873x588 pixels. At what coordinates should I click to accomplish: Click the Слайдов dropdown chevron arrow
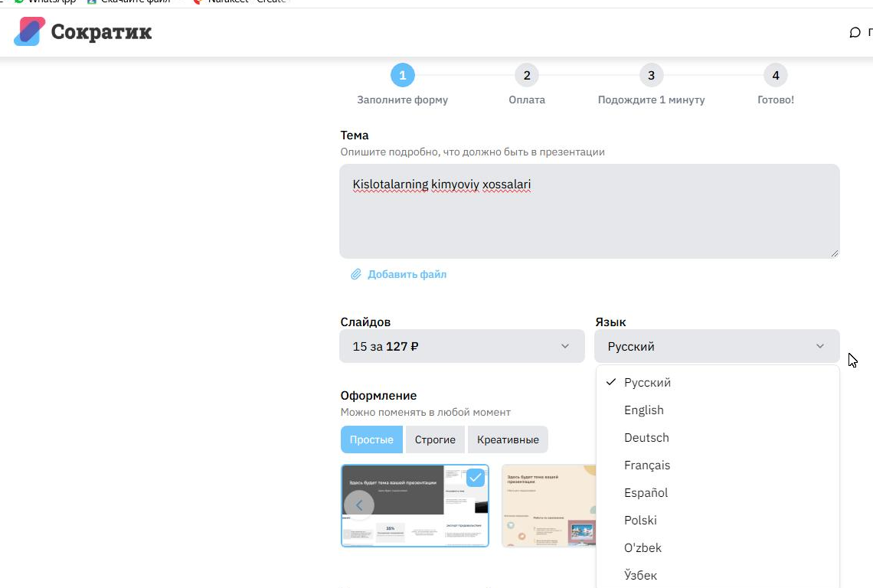coord(565,346)
